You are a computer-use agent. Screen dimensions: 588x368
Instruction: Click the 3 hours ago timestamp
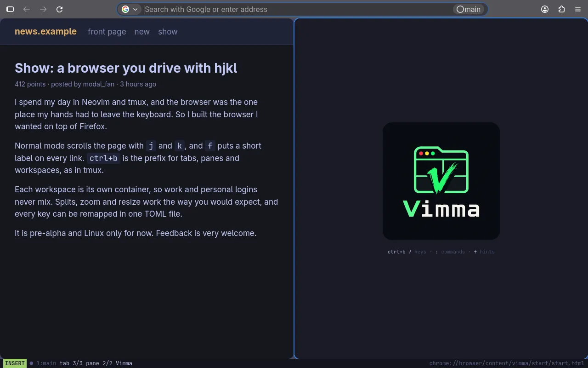point(138,84)
